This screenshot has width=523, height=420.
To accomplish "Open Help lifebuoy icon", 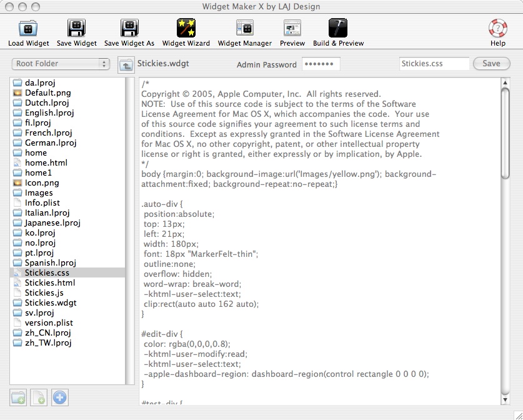I will point(497,28).
